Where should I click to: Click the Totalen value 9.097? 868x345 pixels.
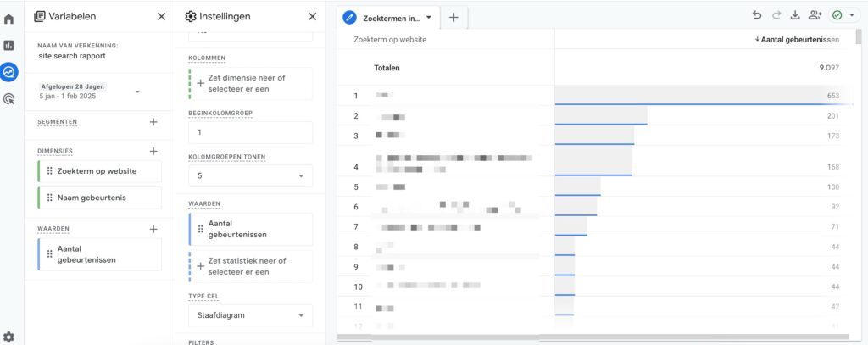(x=829, y=68)
